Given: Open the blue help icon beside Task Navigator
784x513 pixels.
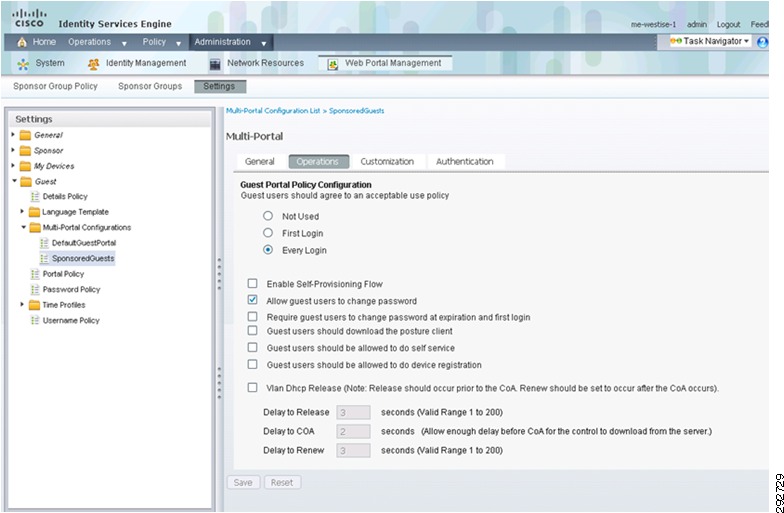Looking at the screenshot, I should pos(762,42).
